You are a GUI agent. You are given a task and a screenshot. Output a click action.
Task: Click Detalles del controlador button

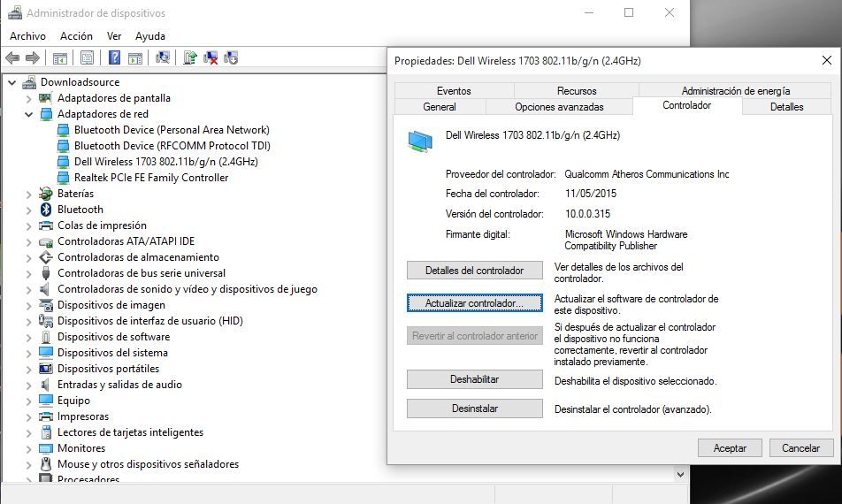[x=475, y=271]
